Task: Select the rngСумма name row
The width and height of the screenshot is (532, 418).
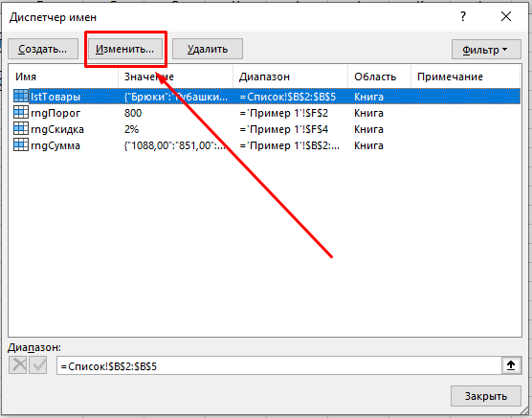Action: [x=266, y=145]
